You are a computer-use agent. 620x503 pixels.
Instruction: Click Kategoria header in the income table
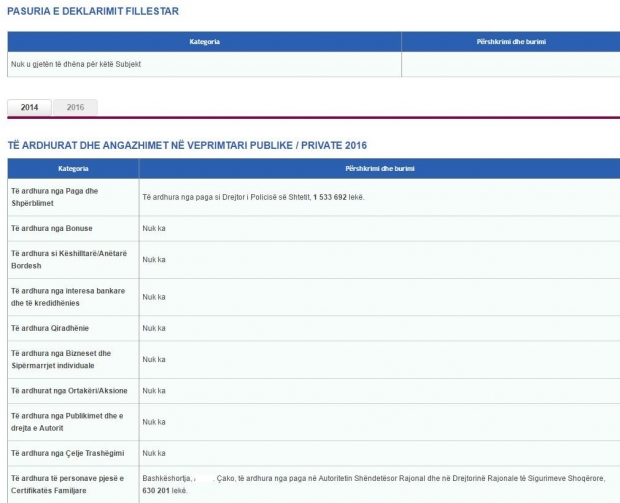[x=73, y=169]
